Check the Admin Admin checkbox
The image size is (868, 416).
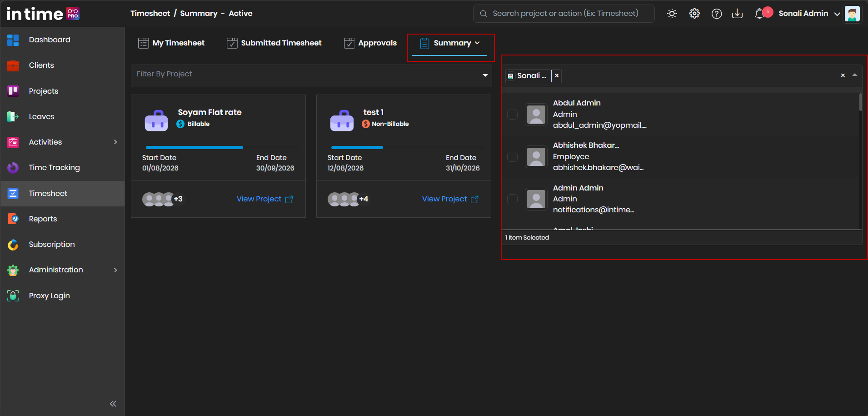[x=512, y=199]
